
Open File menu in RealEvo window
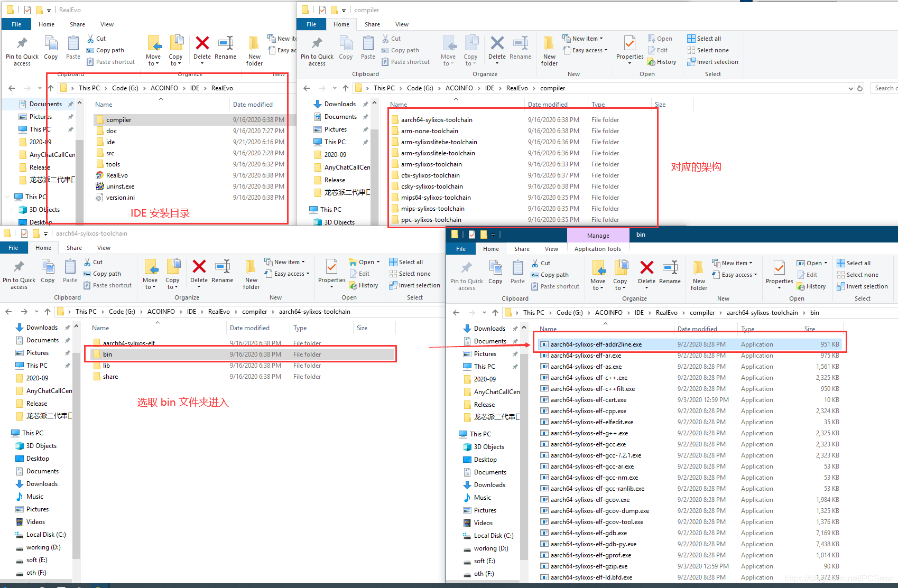[x=16, y=24]
